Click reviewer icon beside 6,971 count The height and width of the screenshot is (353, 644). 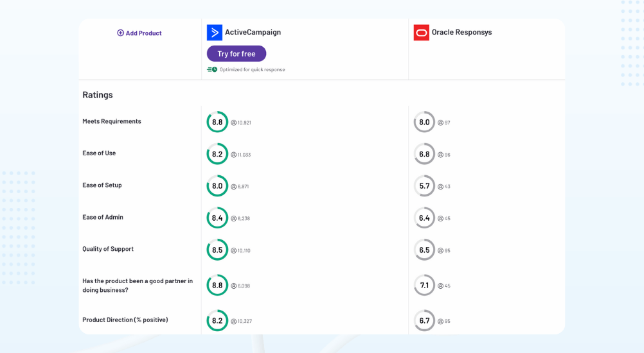click(234, 187)
